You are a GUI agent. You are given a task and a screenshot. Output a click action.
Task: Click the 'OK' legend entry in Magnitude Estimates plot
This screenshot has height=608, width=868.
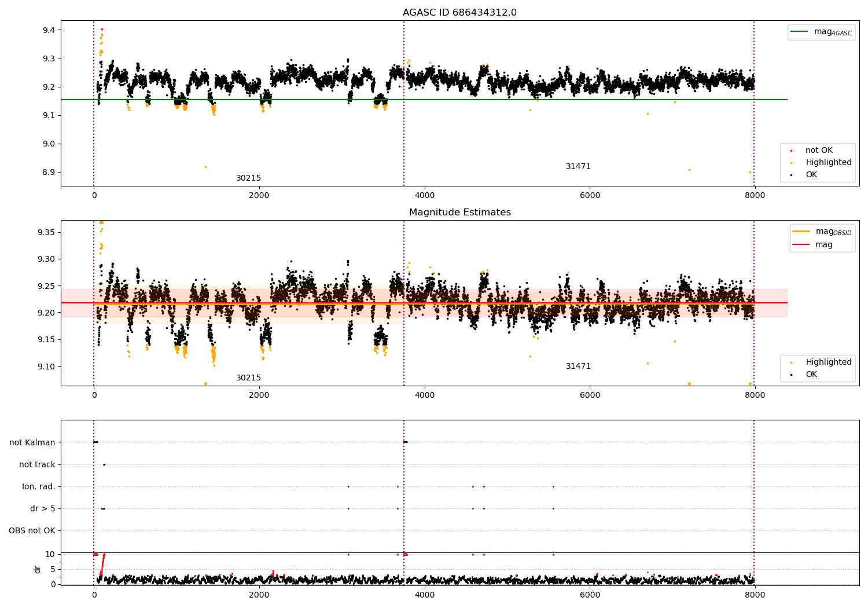coord(811,375)
